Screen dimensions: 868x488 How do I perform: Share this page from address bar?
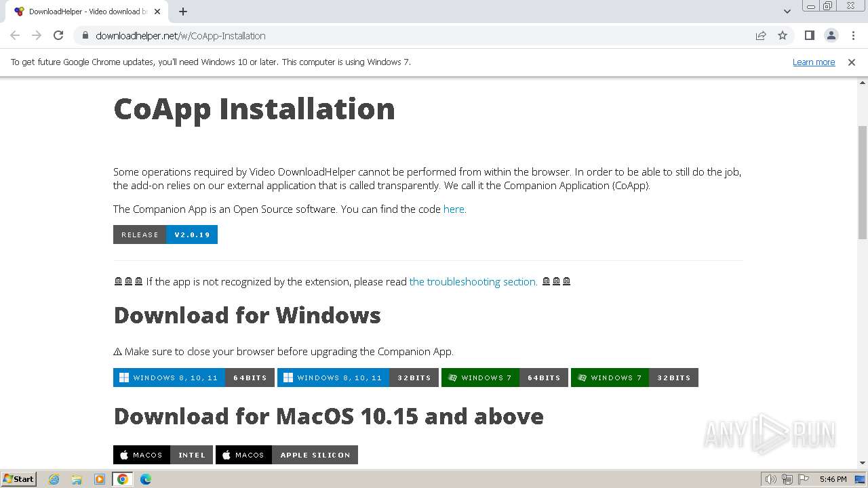761,35
